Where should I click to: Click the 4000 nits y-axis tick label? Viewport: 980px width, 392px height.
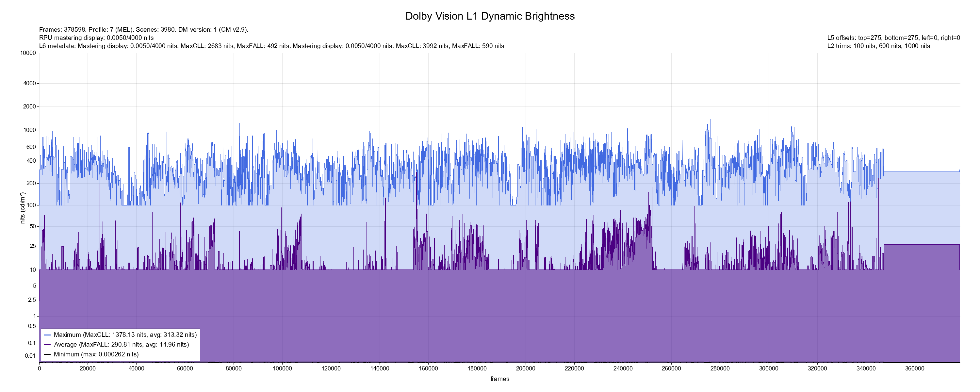click(29, 83)
